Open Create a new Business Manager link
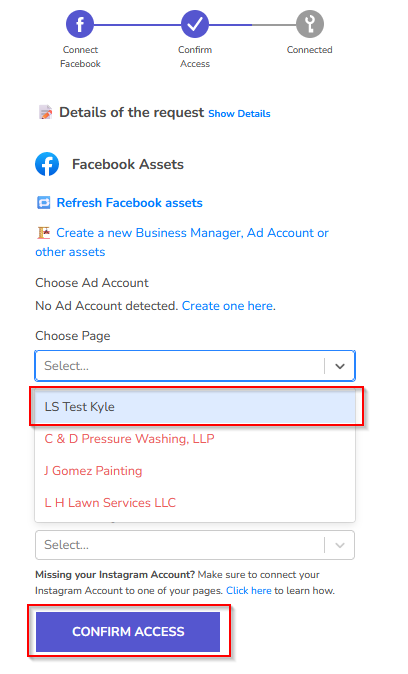The width and height of the screenshot is (408, 674). [x=182, y=242]
